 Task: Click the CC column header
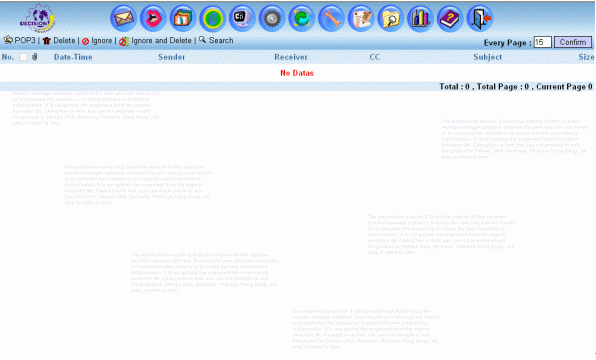coord(375,57)
